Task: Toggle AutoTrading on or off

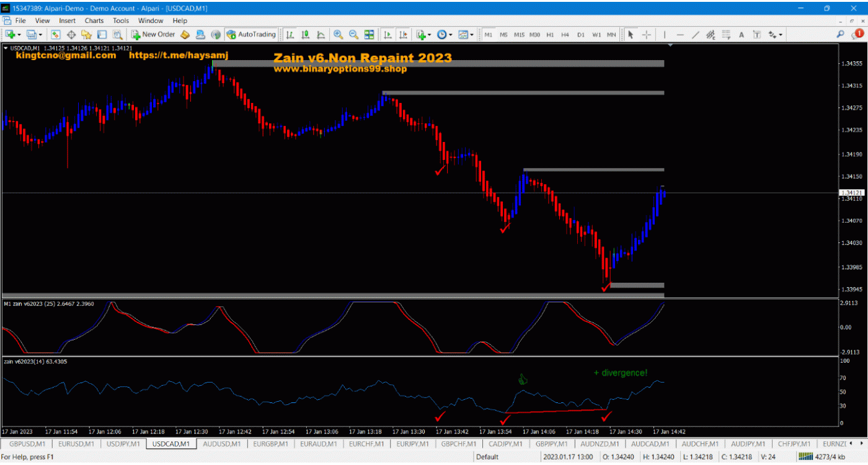Action: (x=251, y=35)
